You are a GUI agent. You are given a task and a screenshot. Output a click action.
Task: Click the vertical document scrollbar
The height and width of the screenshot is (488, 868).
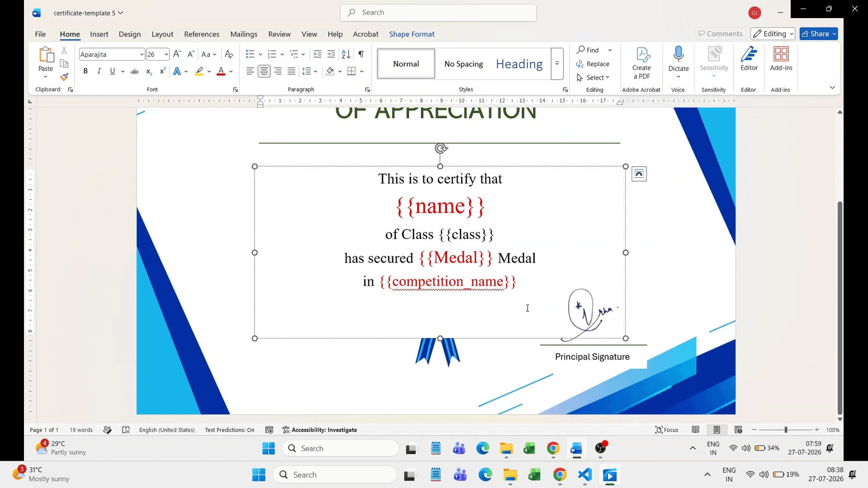[x=840, y=307]
